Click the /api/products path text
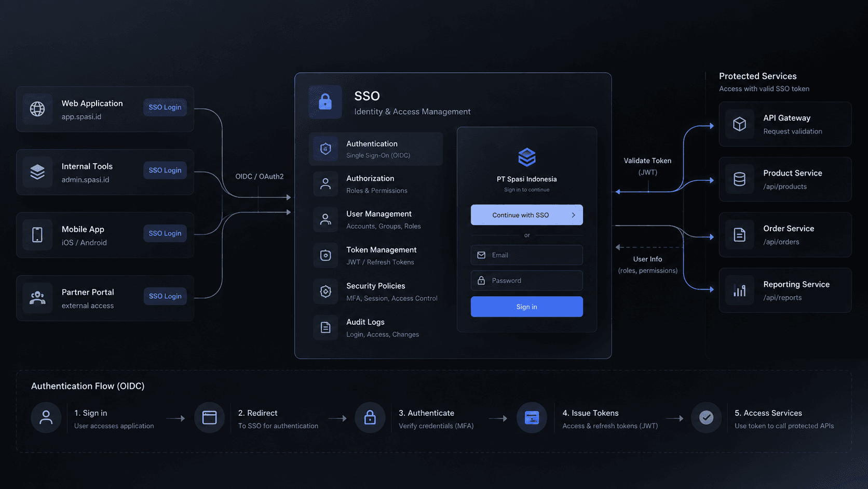The height and width of the screenshot is (489, 868). [x=785, y=187]
